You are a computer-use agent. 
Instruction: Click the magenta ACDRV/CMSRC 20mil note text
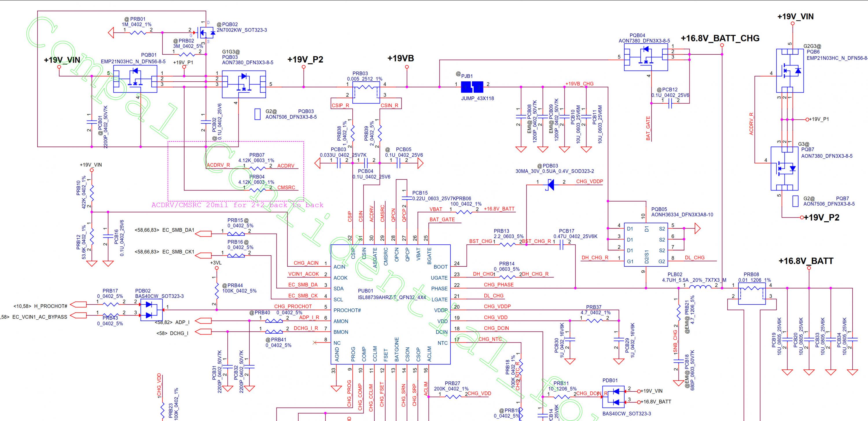tap(237, 205)
